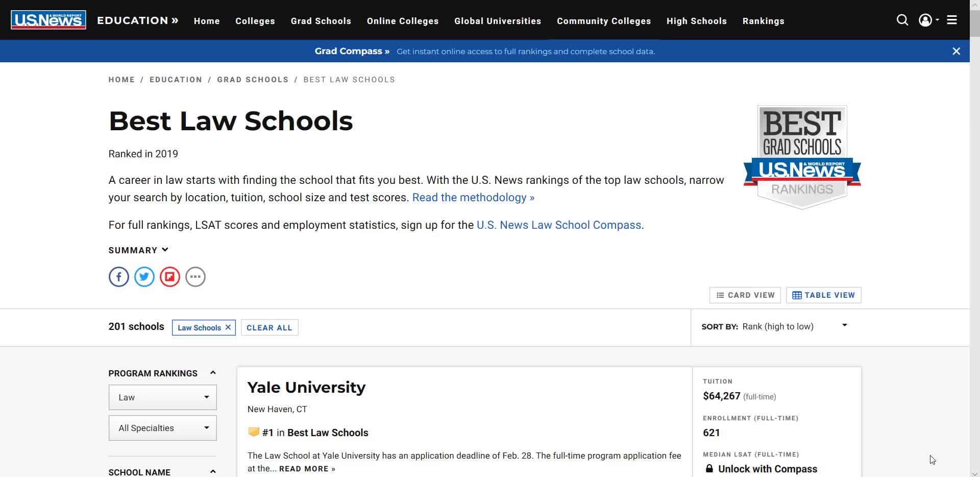980x477 pixels.
Task: Open the Rankings nav item
Action: click(x=764, y=21)
